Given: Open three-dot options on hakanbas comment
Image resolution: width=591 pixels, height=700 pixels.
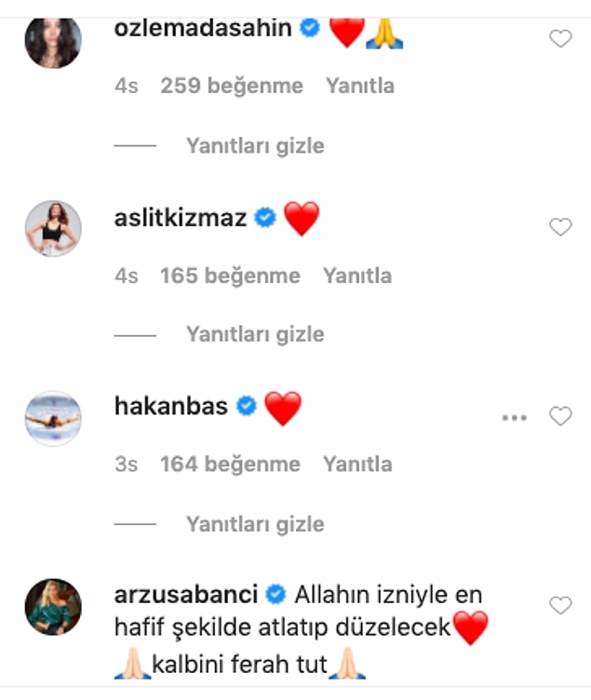Looking at the screenshot, I should 515,418.
